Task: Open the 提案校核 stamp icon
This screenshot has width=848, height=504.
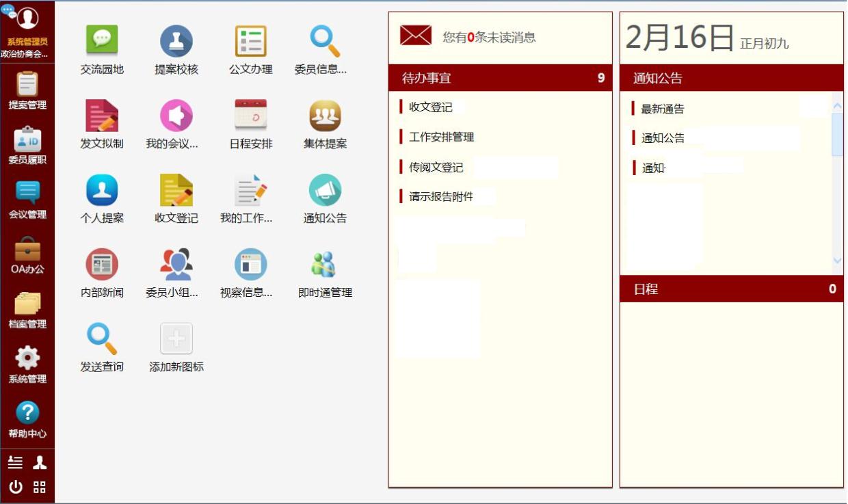Action: [x=176, y=41]
